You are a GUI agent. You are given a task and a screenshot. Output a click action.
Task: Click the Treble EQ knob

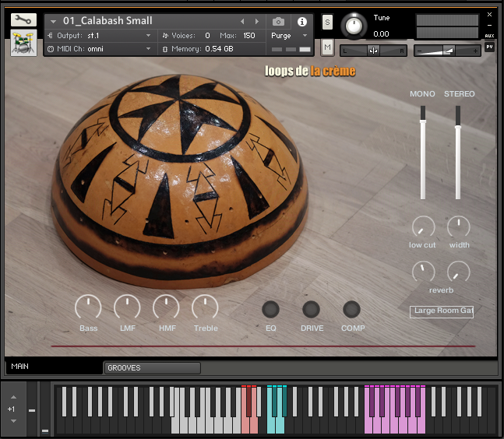[205, 307]
